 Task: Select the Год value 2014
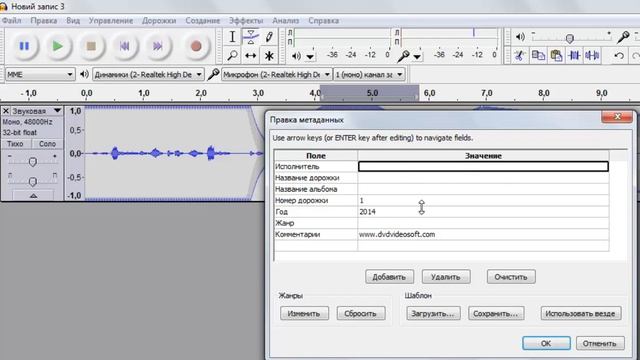[x=367, y=212]
